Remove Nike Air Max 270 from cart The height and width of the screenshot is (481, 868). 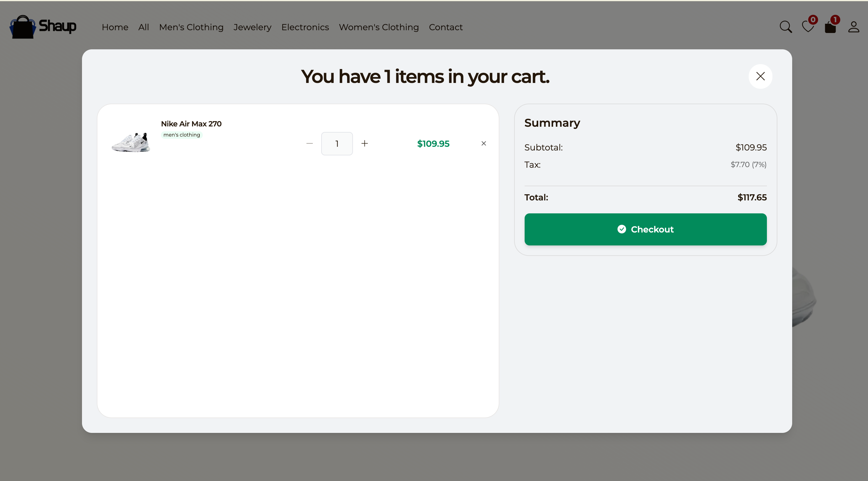[x=484, y=144]
